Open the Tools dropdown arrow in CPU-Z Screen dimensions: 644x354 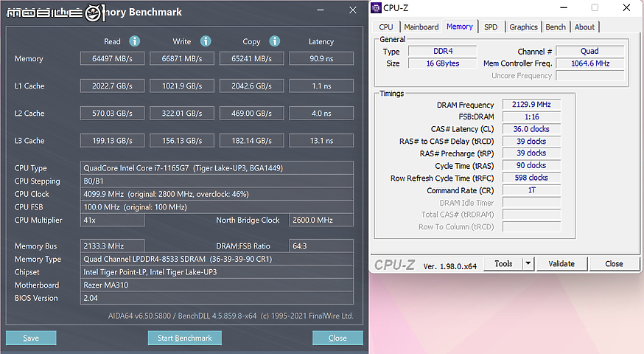[528, 263]
